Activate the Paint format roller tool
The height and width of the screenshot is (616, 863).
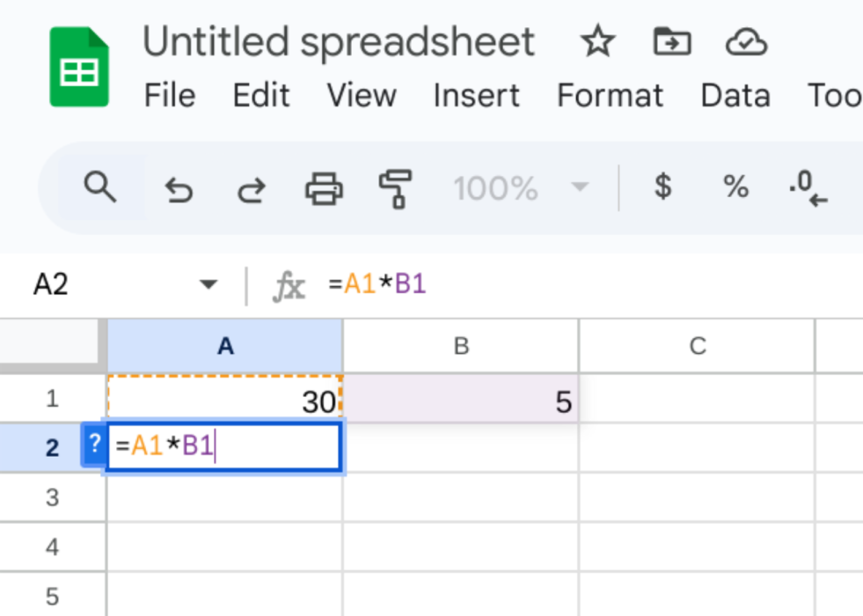click(x=396, y=188)
